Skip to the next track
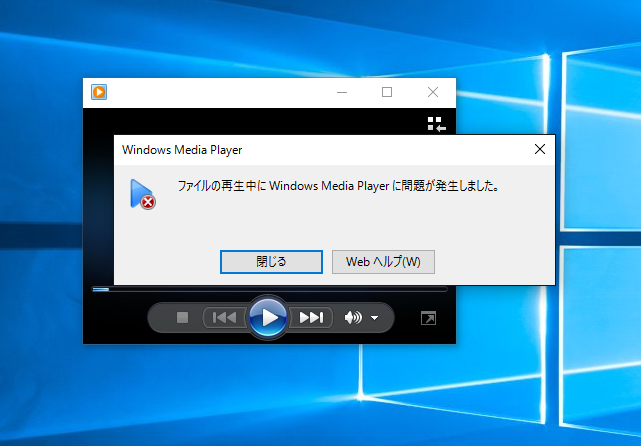The height and width of the screenshot is (446, 641). coord(311,318)
